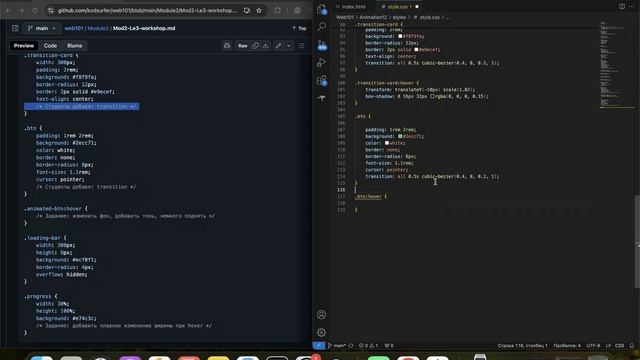Click the unsaved dot on style.css tab

(417, 7)
